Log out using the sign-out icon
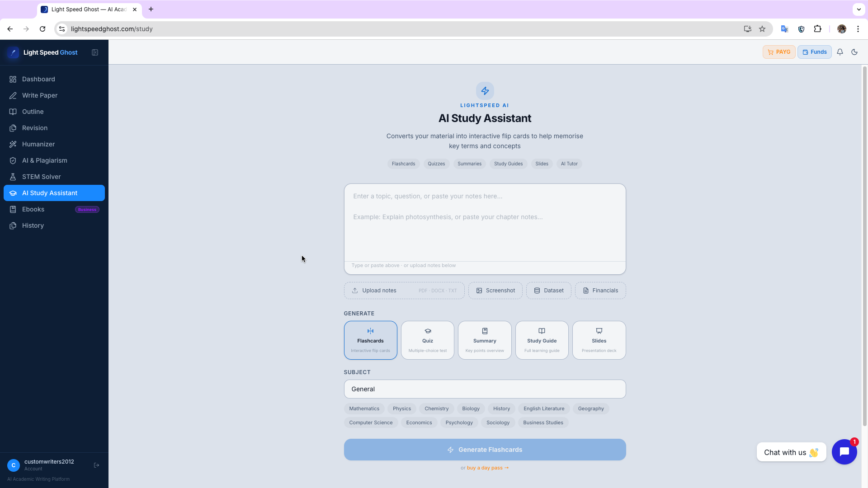 pos(96,465)
